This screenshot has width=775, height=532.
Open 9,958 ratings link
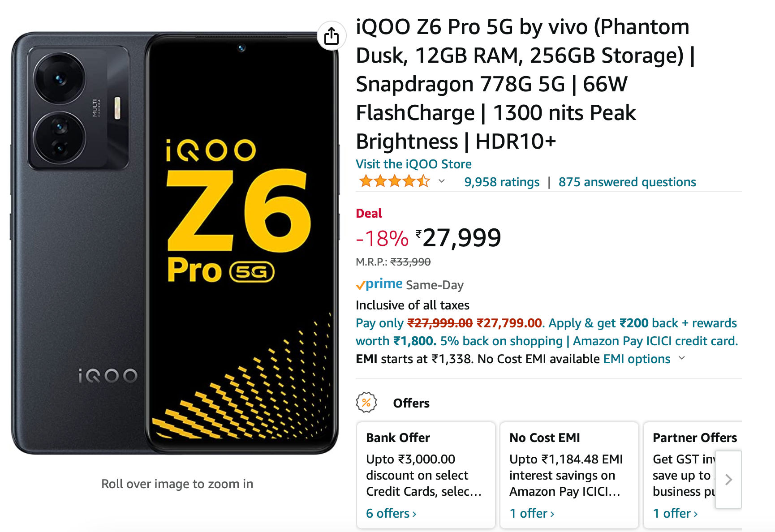[x=502, y=182]
